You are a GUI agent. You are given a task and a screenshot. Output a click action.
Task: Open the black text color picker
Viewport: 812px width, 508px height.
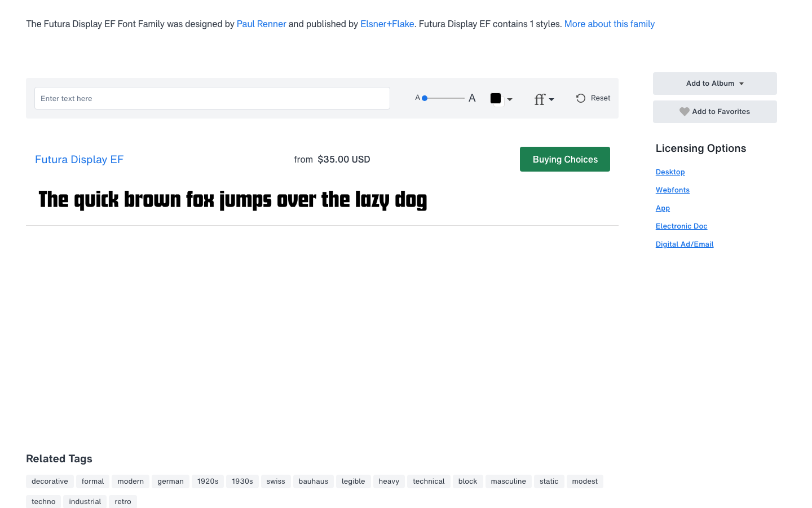[x=500, y=99]
